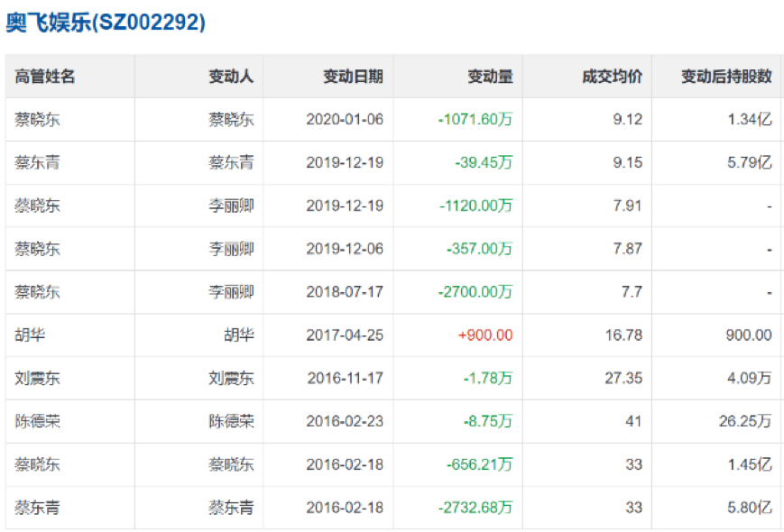This screenshot has height=532, width=784.
Task: Select the 成交均价 column header
Action: [x=612, y=77]
